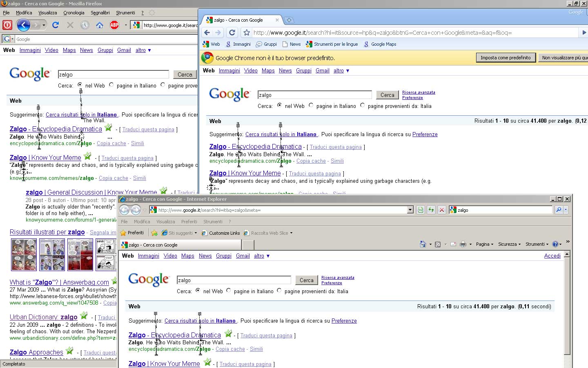Open a new tab in Chrome
Viewport: 588px width, 368px height.
[289, 20]
